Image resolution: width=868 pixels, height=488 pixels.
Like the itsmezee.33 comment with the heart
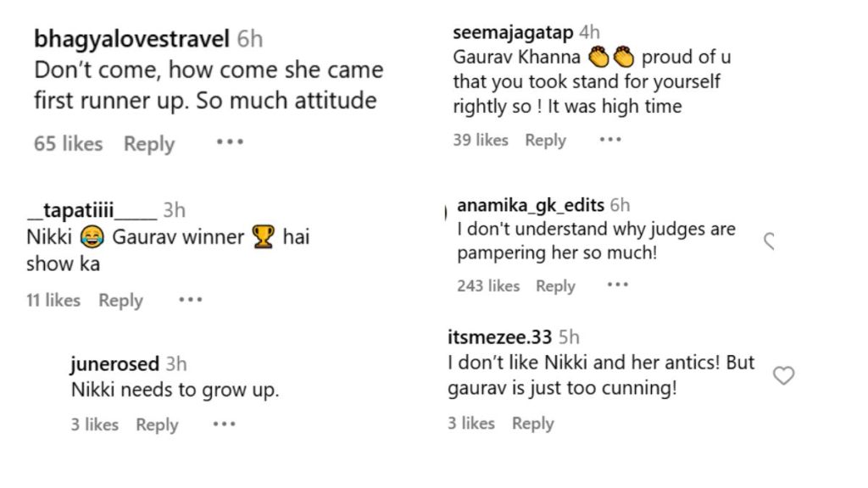pos(784,375)
